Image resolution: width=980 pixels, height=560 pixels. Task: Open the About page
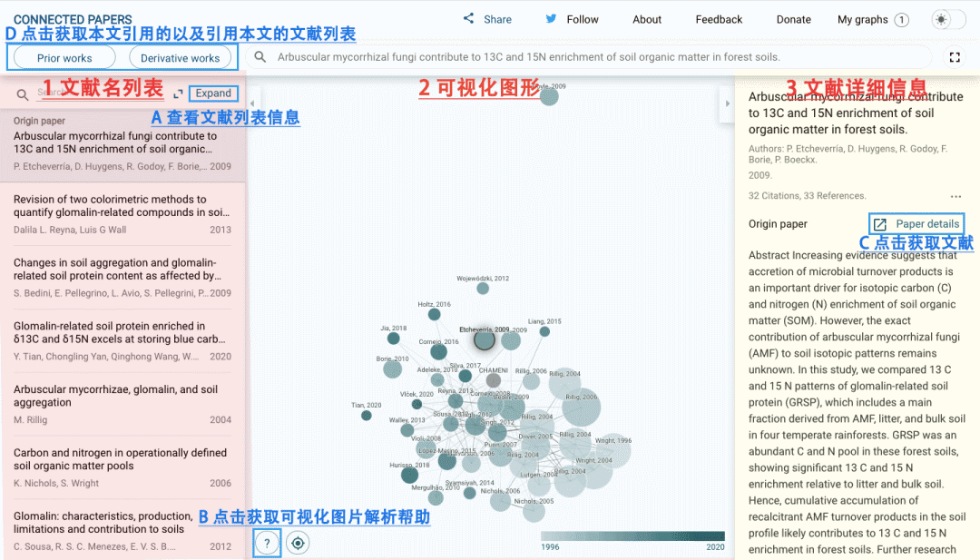647,19
